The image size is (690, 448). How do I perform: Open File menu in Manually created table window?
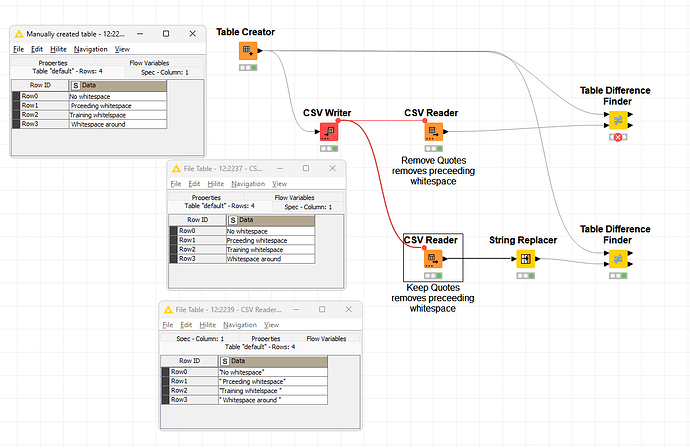coord(18,48)
